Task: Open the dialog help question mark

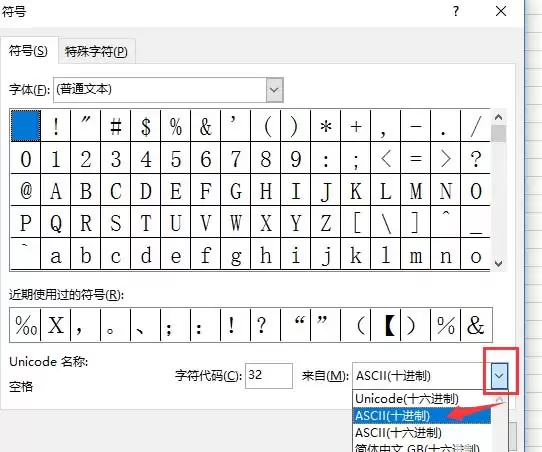Action: [456, 12]
